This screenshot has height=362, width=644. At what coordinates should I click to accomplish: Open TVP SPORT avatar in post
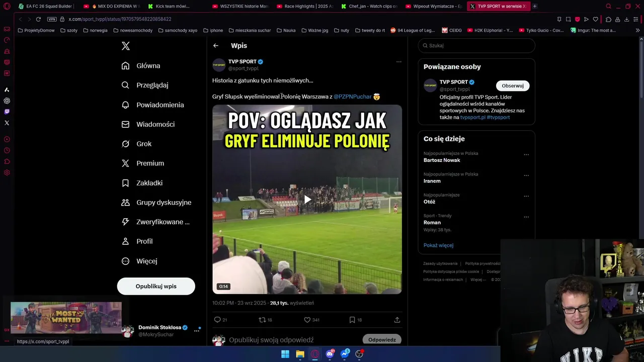(x=219, y=65)
